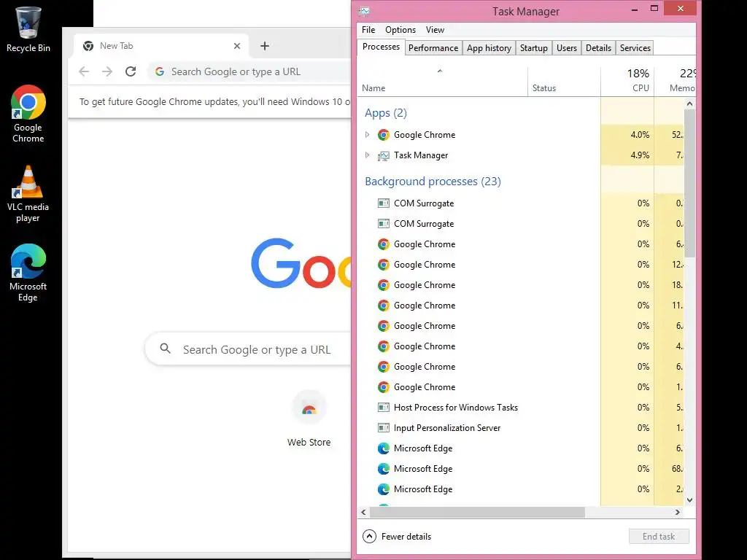
Task: Sort processes by the Memory column header
Action: pyautogui.click(x=675, y=81)
